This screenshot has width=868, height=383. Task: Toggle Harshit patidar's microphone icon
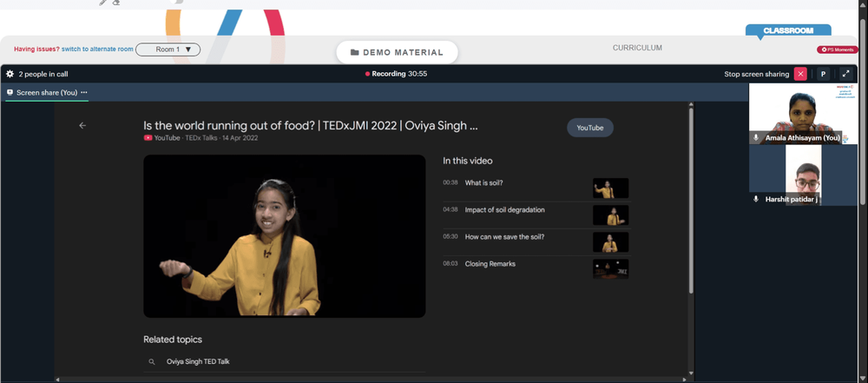[756, 199]
